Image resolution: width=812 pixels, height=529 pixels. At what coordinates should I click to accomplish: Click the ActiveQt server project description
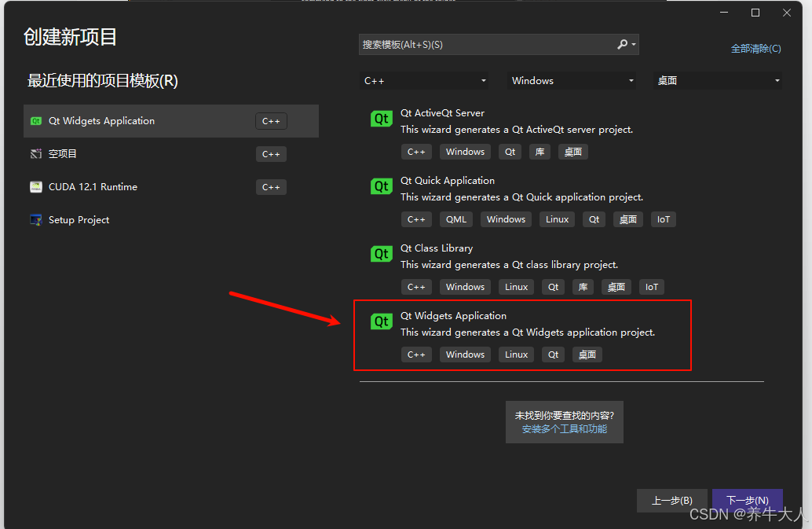[x=517, y=130]
